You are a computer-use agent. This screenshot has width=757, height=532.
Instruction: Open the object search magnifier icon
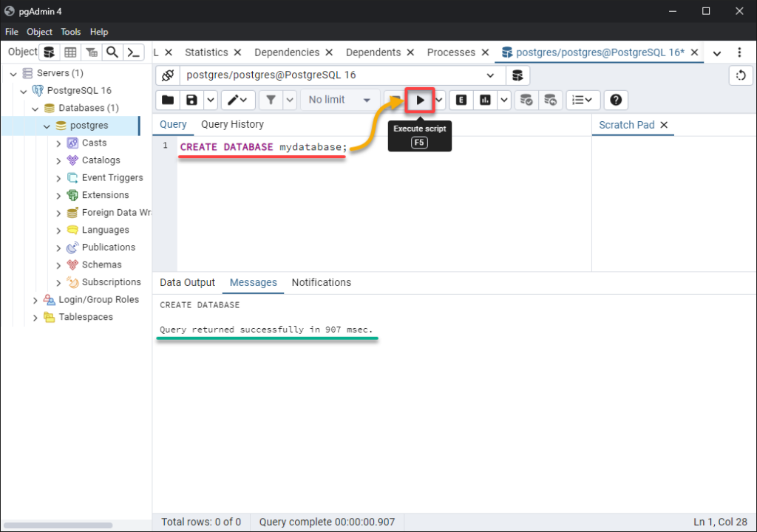[112, 52]
